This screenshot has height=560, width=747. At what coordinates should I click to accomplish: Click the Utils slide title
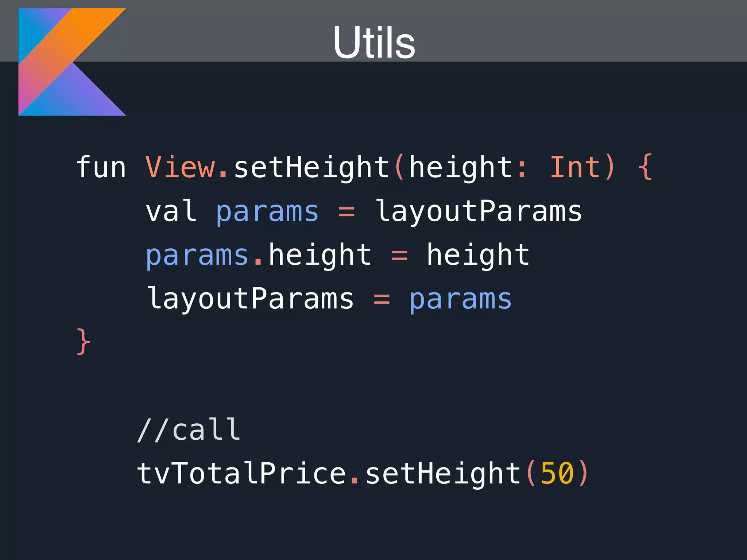click(x=373, y=42)
